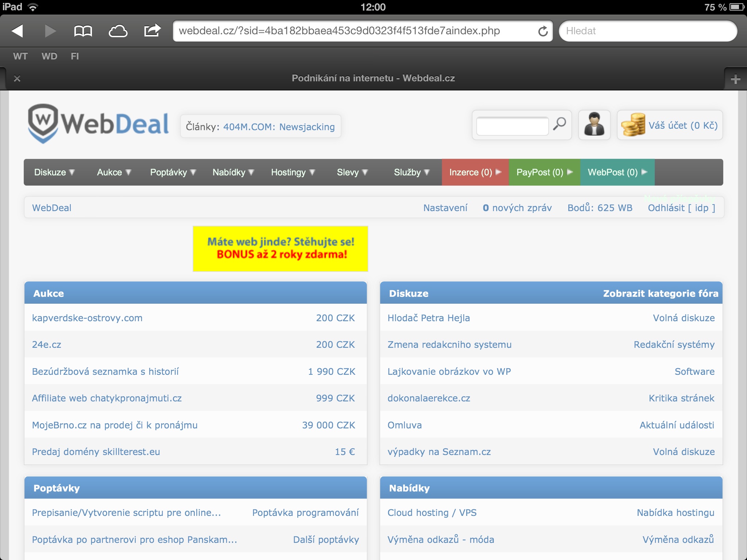Image resolution: width=747 pixels, height=560 pixels.
Task: Expand the Slevy dropdown menu
Action: click(352, 172)
